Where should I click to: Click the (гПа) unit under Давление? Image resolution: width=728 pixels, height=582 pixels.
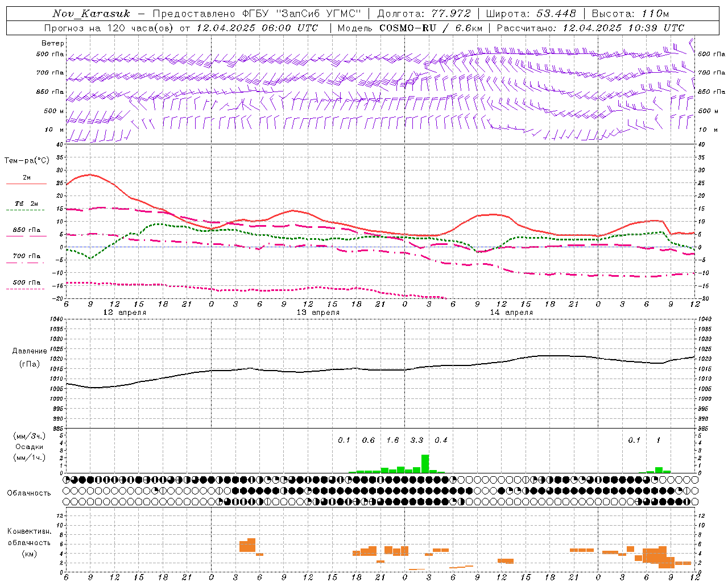30,364
